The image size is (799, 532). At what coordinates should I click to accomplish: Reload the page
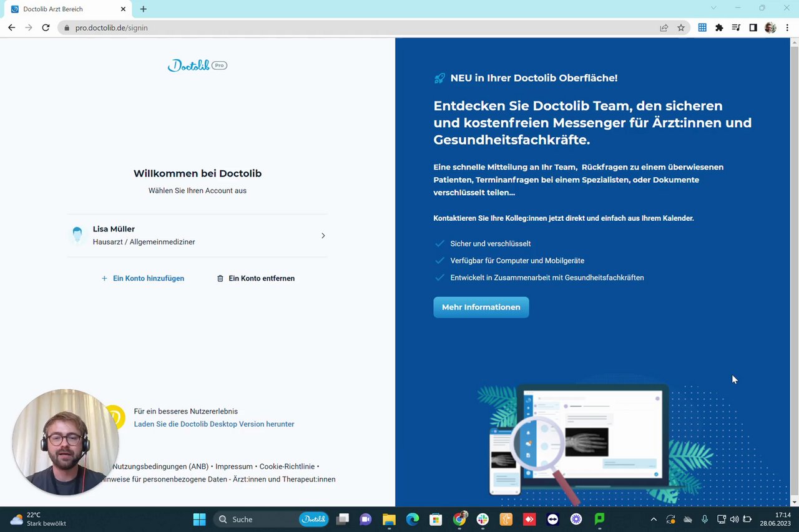click(46, 27)
